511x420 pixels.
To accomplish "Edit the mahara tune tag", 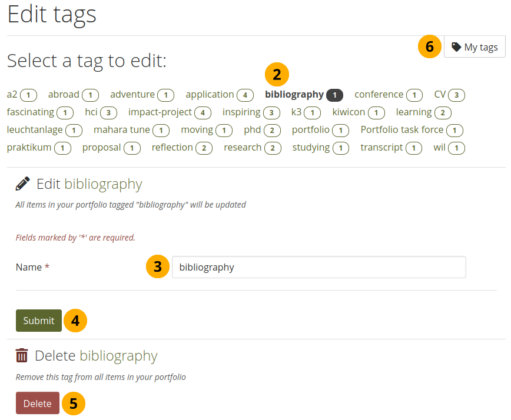I will (122, 129).
